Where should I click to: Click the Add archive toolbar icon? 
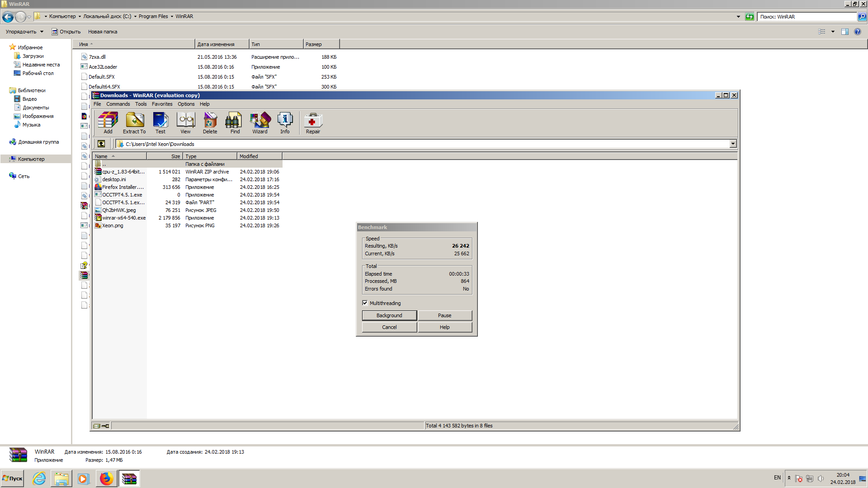coord(108,123)
